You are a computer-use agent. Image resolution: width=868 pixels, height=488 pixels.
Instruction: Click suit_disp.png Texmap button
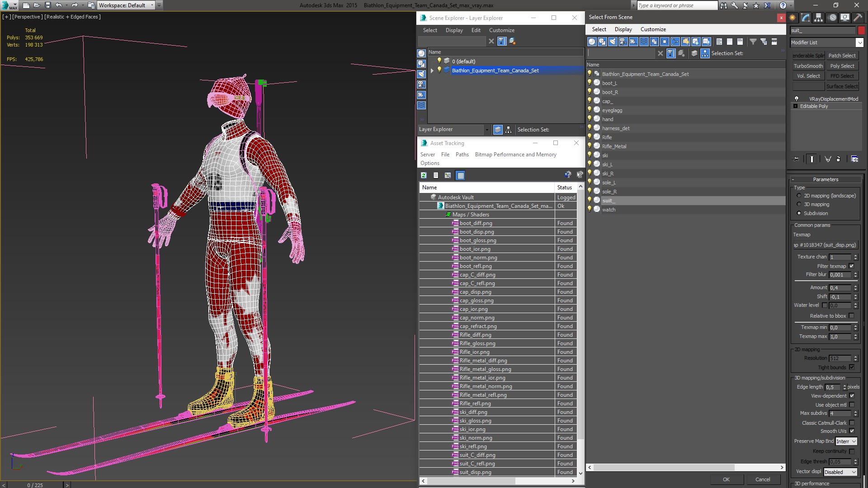[826, 245]
